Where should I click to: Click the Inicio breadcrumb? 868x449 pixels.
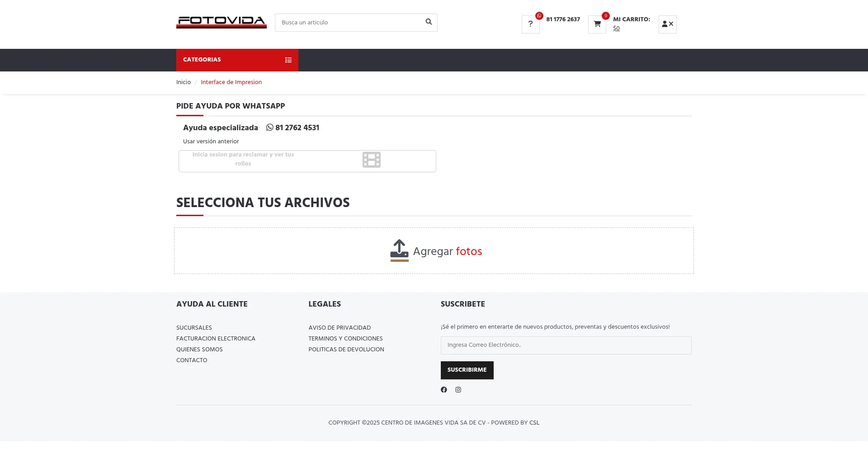click(x=184, y=82)
